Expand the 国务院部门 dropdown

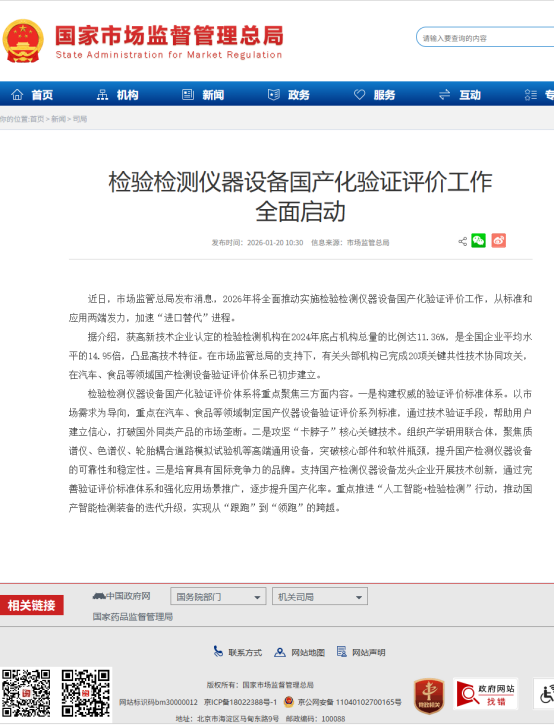(x=218, y=596)
